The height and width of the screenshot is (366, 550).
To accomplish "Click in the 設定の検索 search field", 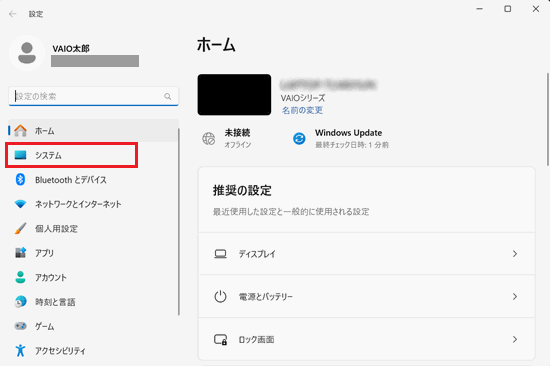I will click(93, 96).
